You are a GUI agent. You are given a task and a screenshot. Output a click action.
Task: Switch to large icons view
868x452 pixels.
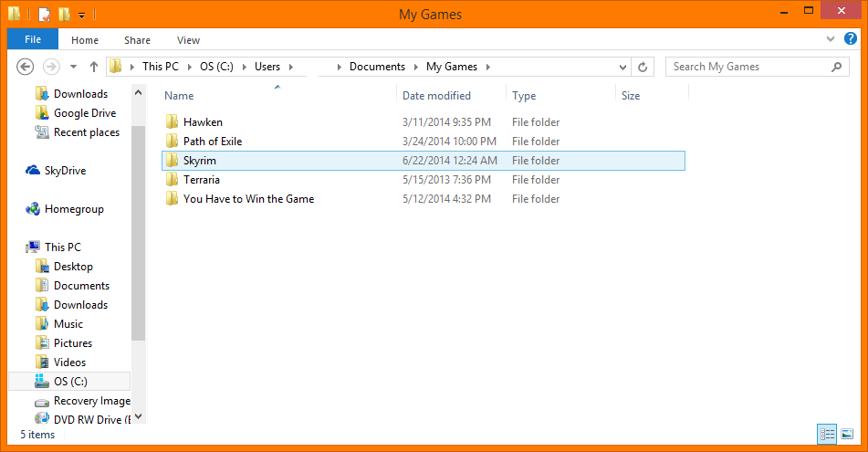point(847,435)
